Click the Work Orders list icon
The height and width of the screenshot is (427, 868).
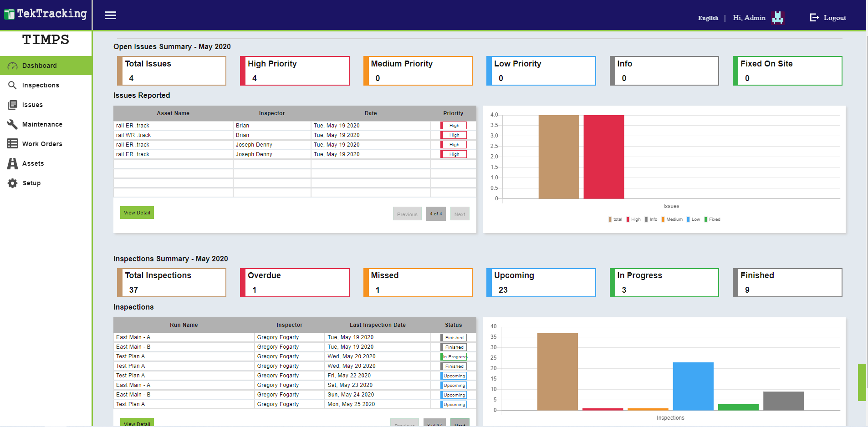coord(12,144)
